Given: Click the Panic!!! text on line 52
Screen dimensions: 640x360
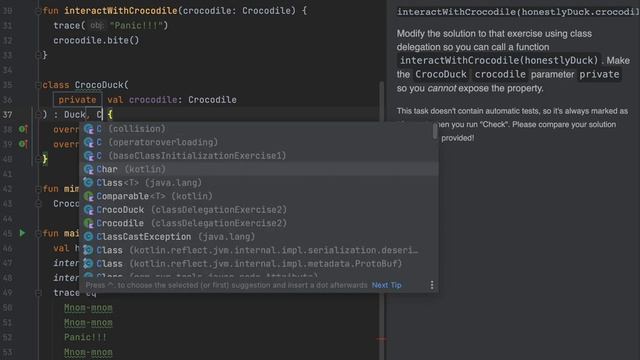Looking at the screenshot, I should point(85,338).
